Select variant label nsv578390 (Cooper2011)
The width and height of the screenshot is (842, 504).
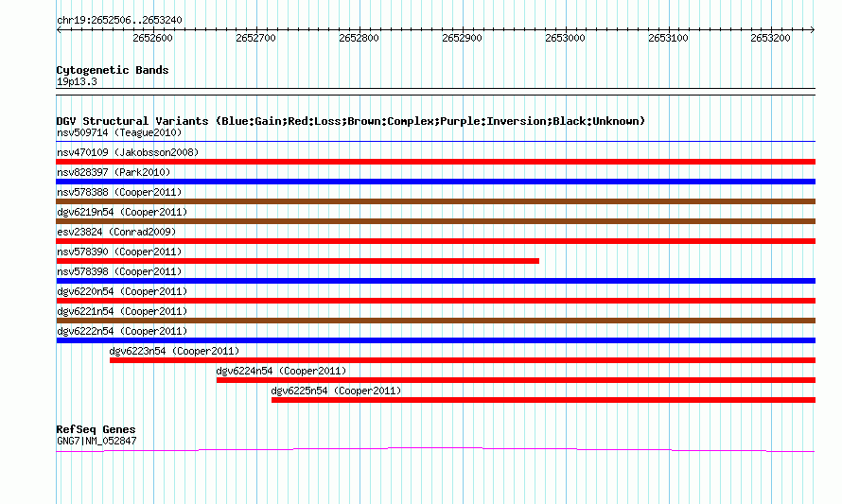(x=119, y=252)
